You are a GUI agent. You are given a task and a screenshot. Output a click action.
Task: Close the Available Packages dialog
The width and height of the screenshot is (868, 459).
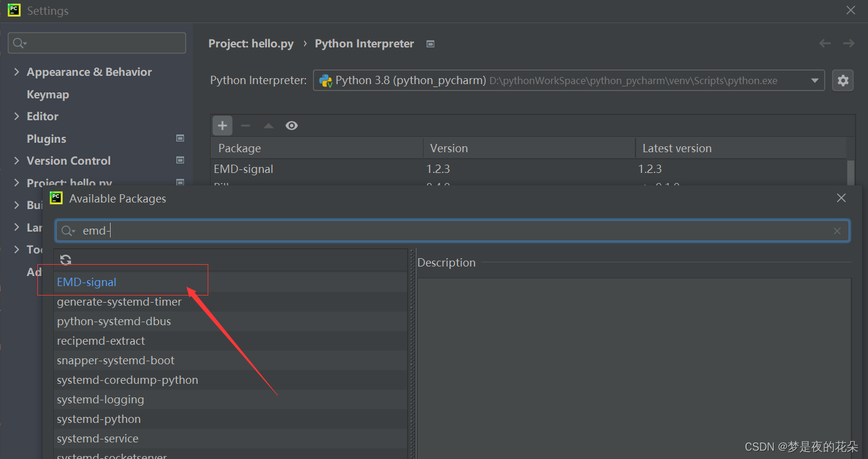841,198
